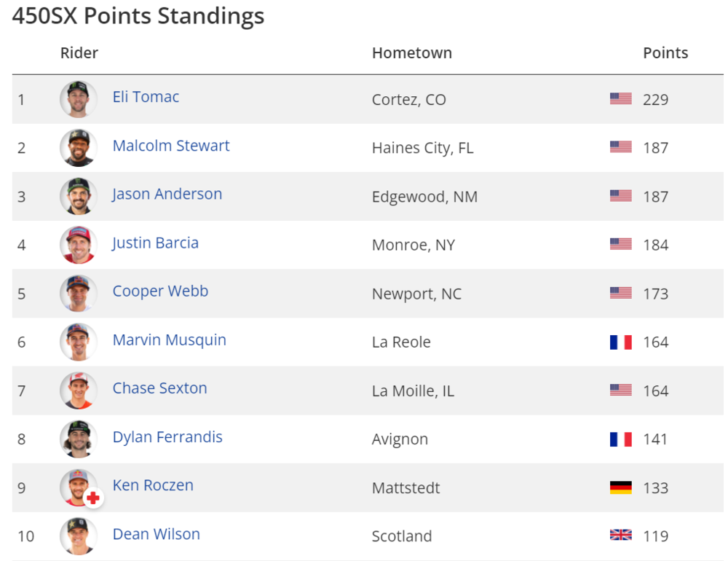The height and width of the screenshot is (561, 728).
Task: Click the US flag in Chase Sexton's row
Action: click(x=620, y=391)
